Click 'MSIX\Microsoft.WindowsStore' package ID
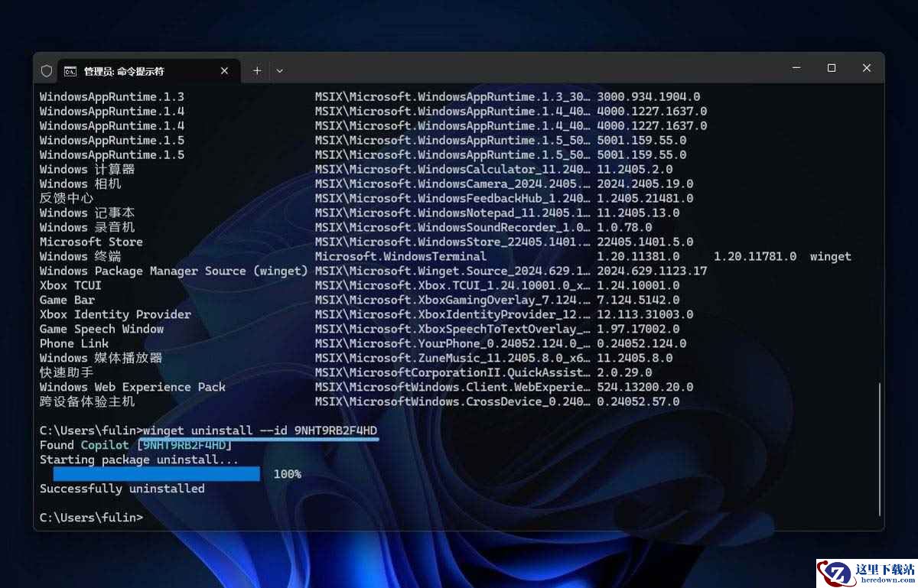 pos(453,242)
